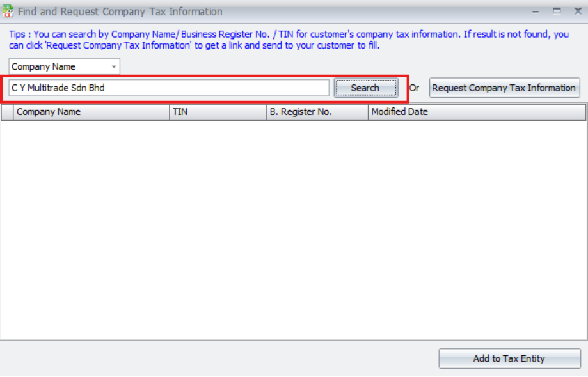The image size is (588, 377).
Task: Click the blank row-selector header cell
Action: pyautogui.click(x=7, y=112)
